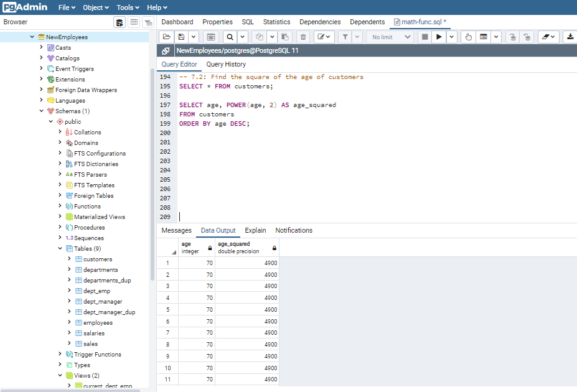Open the Explain results tab
Viewport: 577px width, 392px height.
(255, 230)
